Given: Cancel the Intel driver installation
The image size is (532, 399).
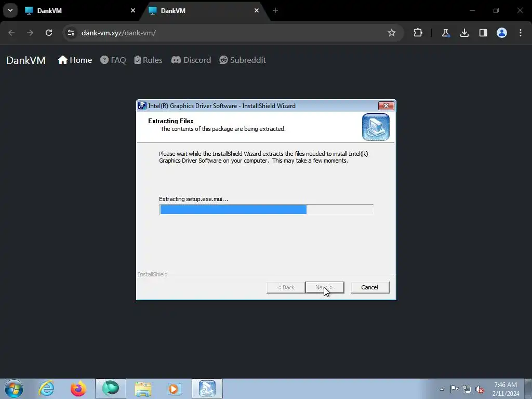Looking at the screenshot, I should (x=370, y=287).
